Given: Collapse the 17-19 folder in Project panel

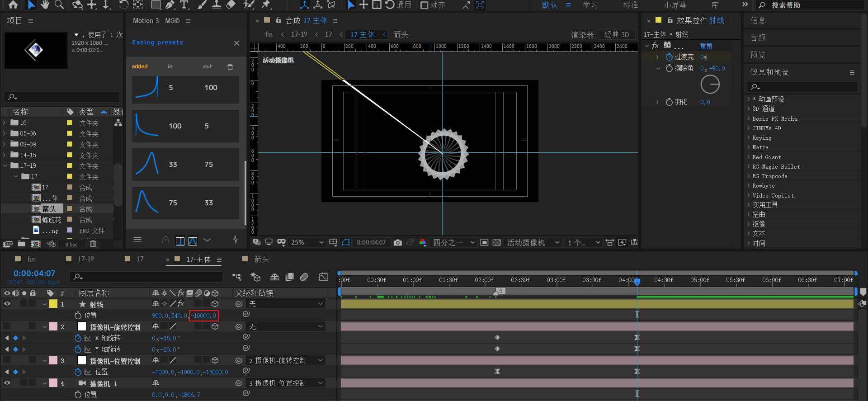Looking at the screenshot, I should 5,166.
